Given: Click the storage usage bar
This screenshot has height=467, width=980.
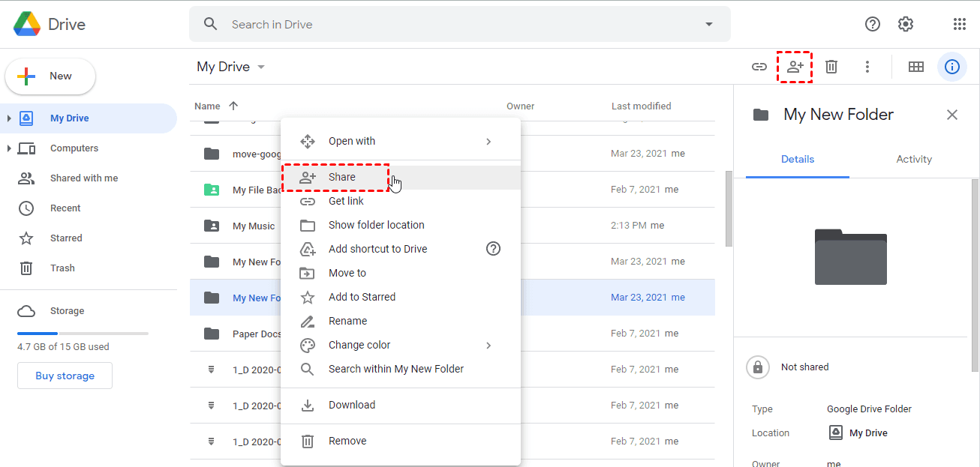Looking at the screenshot, I should [83, 333].
